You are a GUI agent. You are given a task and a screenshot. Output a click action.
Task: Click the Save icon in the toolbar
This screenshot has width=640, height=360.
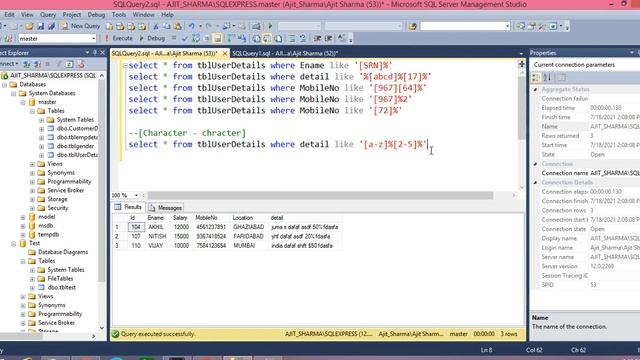pos(40,26)
